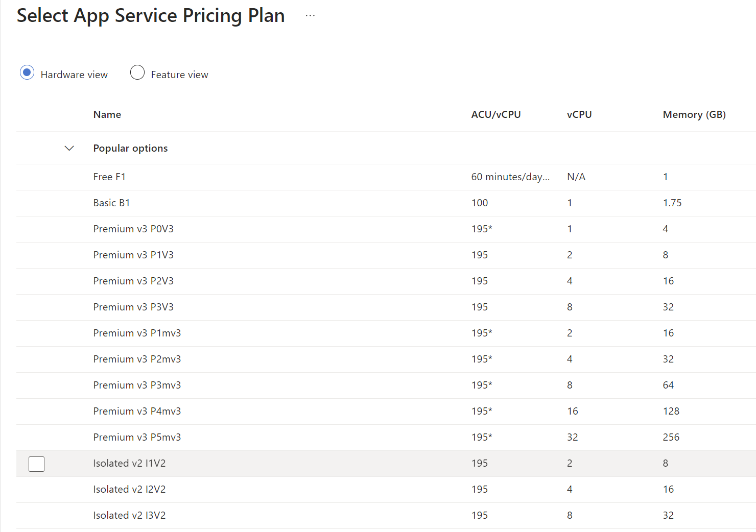Select the Free F1 plan row

coord(386,177)
